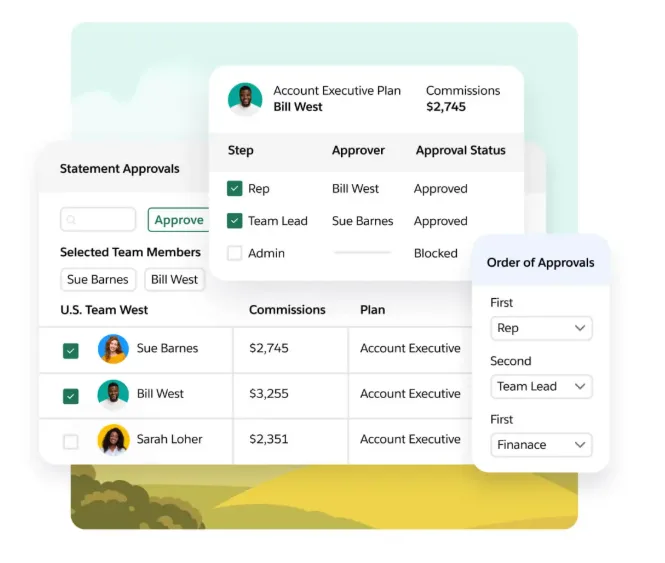Open Bill West's avatar in plan card

(245, 99)
